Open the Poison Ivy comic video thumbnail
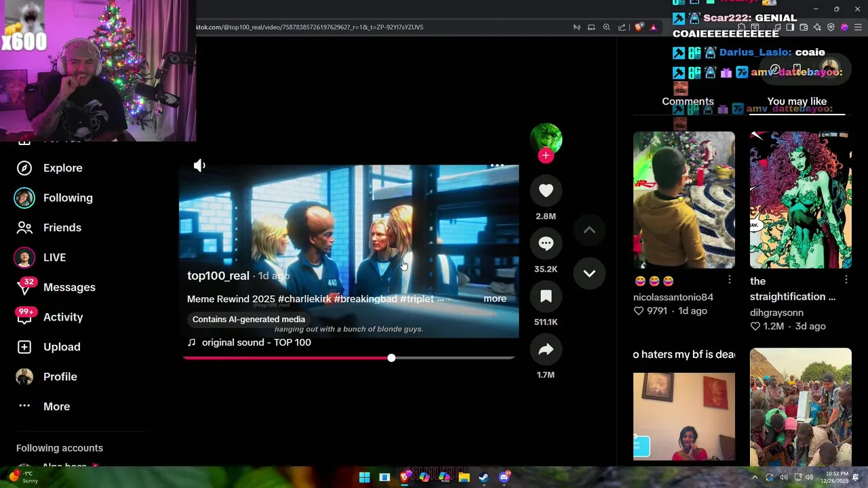Screen dimensions: 868x488 [800, 200]
